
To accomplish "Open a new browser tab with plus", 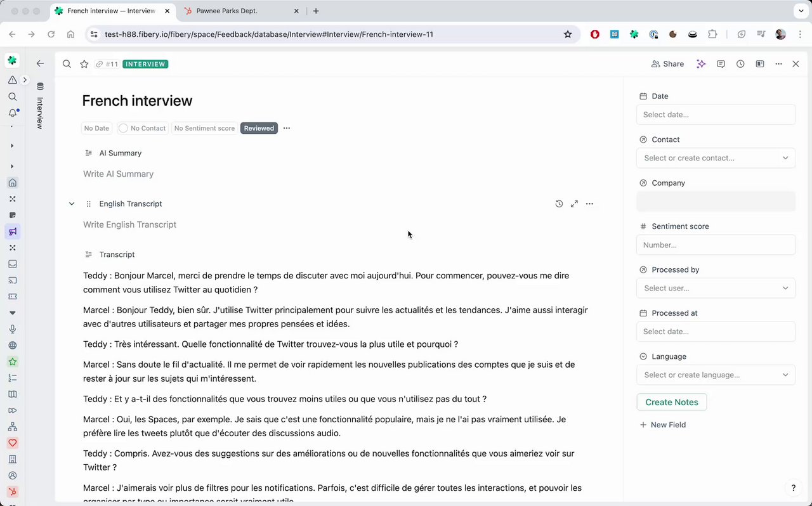I will click(316, 11).
